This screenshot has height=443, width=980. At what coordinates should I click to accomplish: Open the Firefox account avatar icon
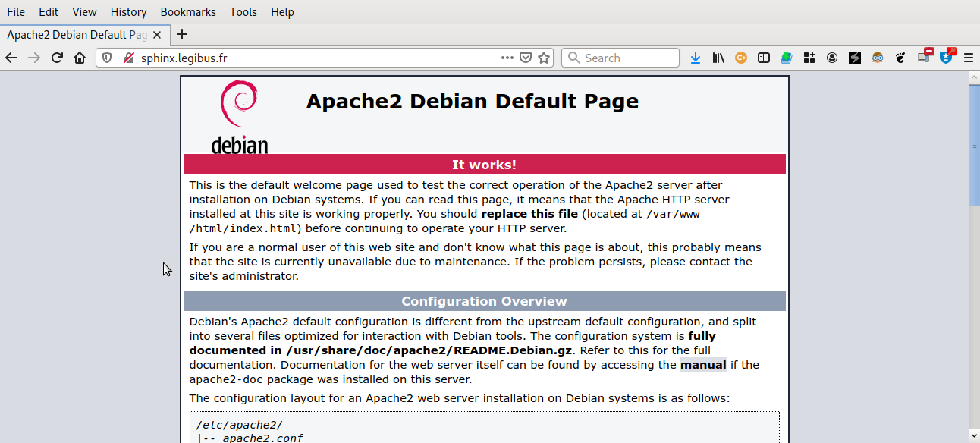click(832, 58)
